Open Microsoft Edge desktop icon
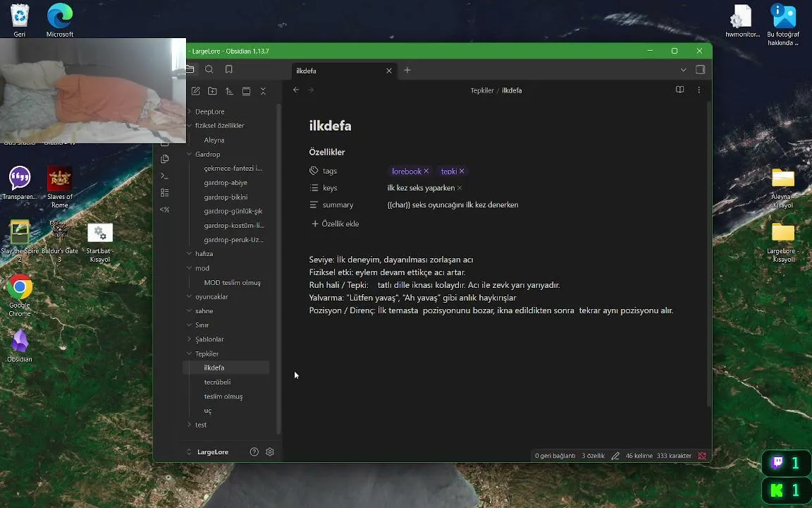 click(59, 20)
